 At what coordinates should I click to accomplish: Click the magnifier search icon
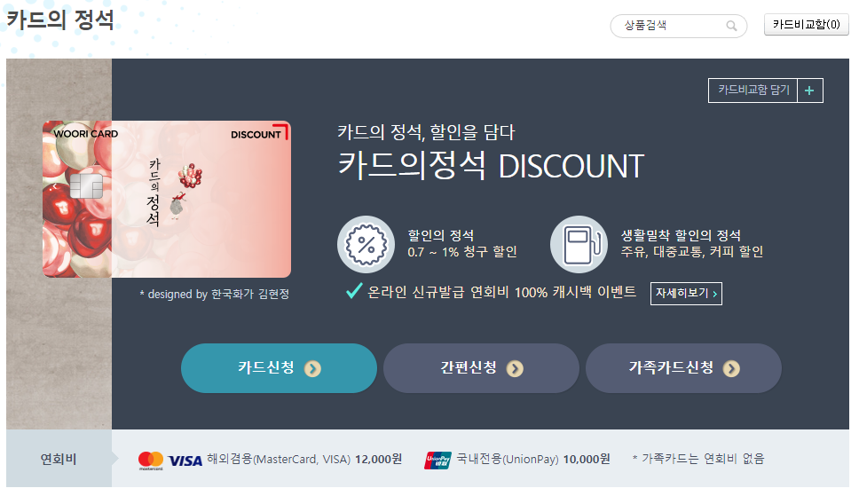click(731, 26)
